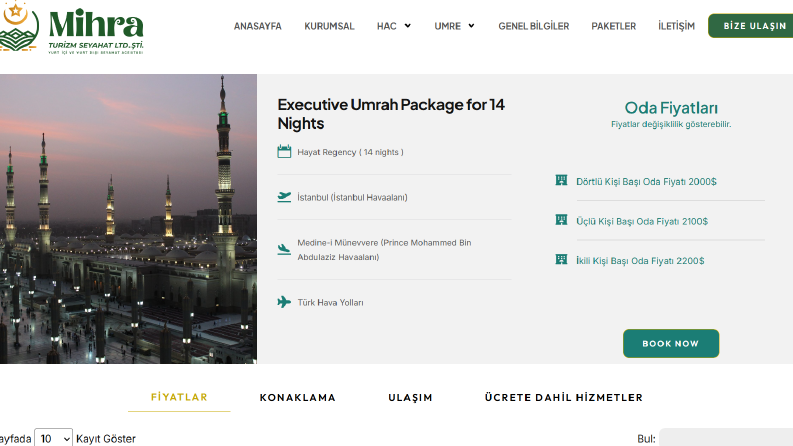Click Dörtlü Kişi Başı Oda Fiyatı 2000$
793x446 pixels.
[x=646, y=182]
